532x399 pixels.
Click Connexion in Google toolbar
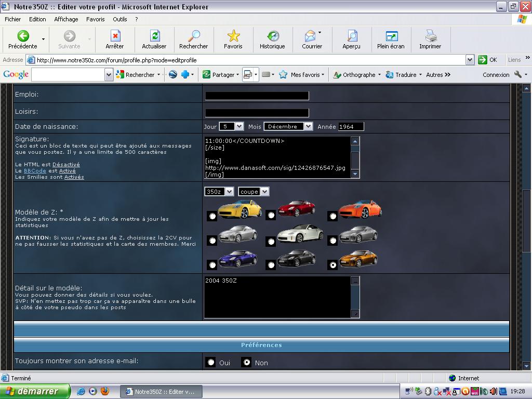tap(496, 75)
